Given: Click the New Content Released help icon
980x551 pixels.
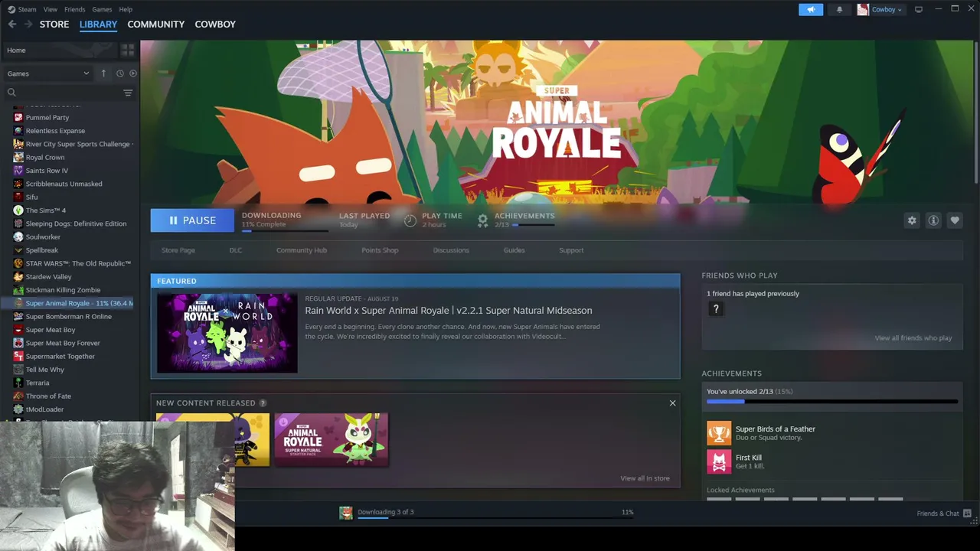Looking at the screenshot, I should pyautogui.click(x=263, y=403).
